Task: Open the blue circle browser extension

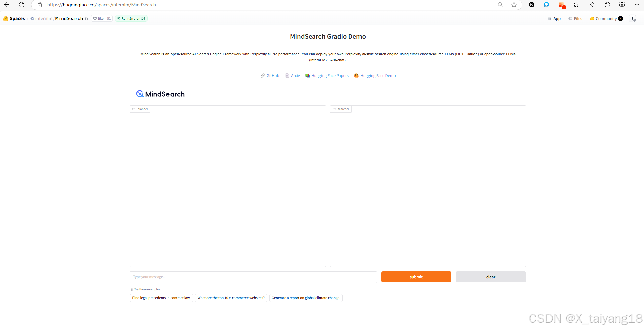Action: [x=546, y=5]
